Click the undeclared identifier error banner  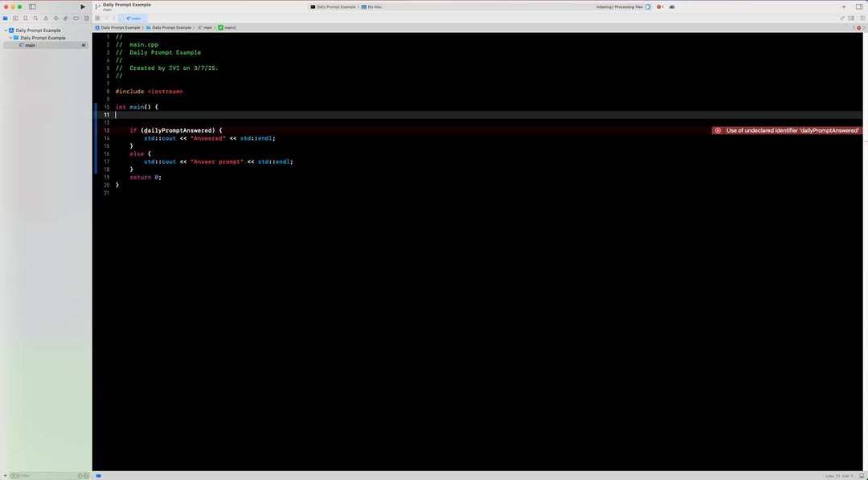click(x=787, y=130)
